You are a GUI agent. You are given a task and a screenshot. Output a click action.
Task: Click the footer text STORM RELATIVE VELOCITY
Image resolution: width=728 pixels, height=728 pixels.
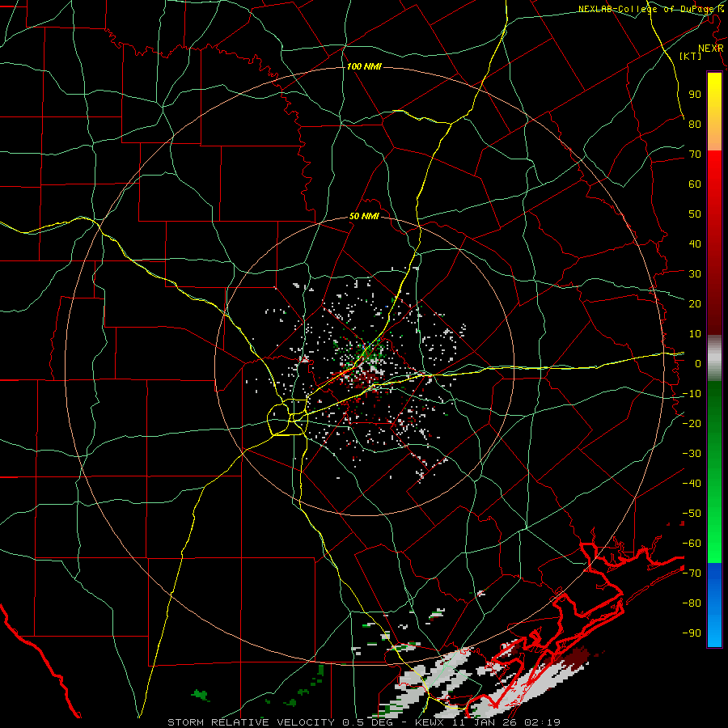click(251, 722)
